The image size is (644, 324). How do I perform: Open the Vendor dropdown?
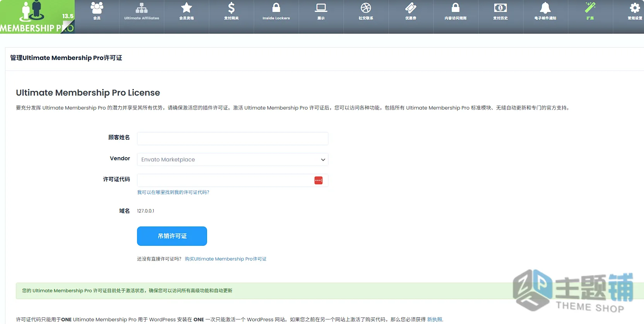(233, 159)
